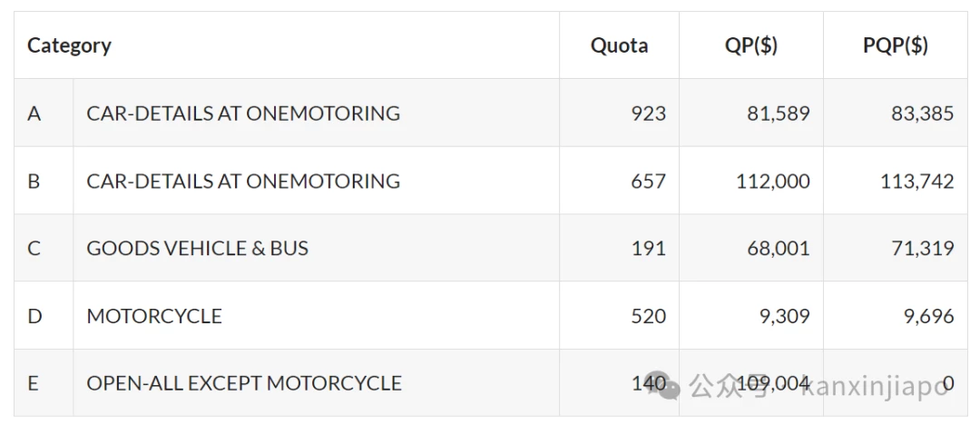The width and height of the screenshot is (980, 425).
Task: Click category letter B cell
Action: coord(44,181)
